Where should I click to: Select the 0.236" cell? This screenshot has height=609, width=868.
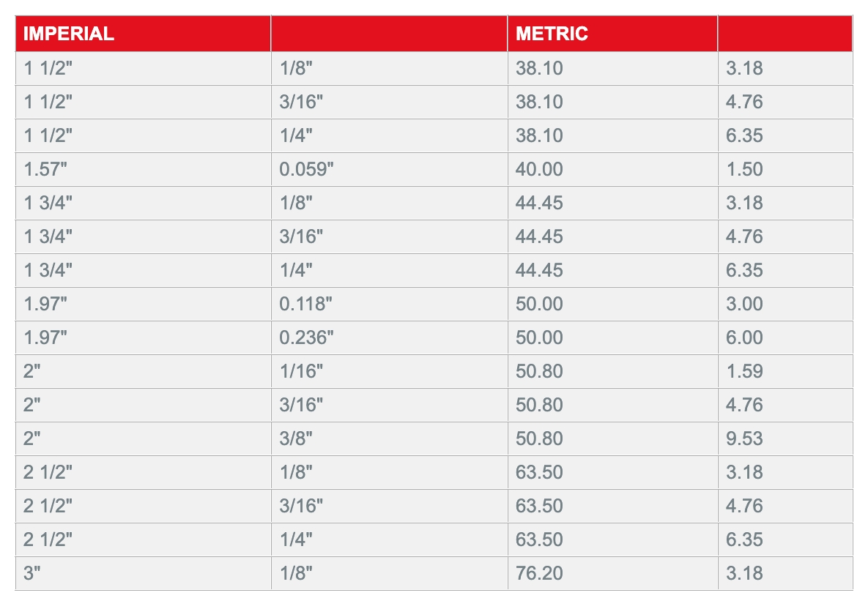click(x=389, y=338)
